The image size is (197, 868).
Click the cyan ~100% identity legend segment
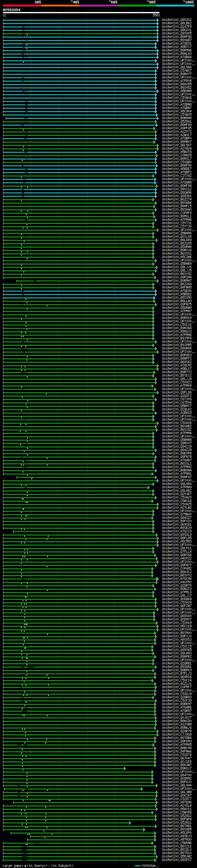click(x=175, y=6)
